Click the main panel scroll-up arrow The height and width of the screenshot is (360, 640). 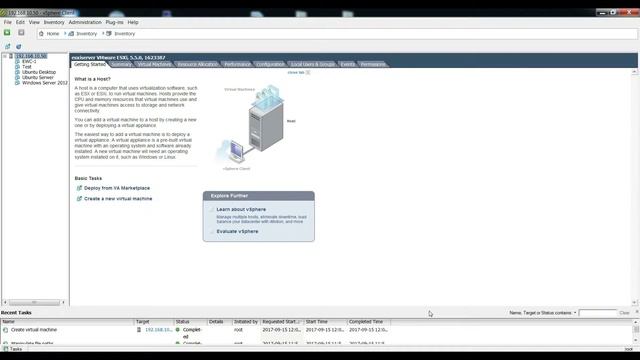pos(634,72)
